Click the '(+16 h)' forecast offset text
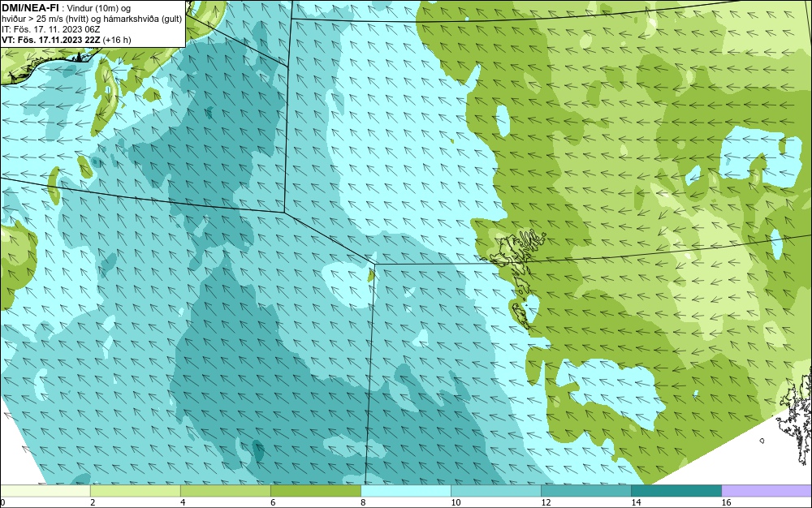 117,40
